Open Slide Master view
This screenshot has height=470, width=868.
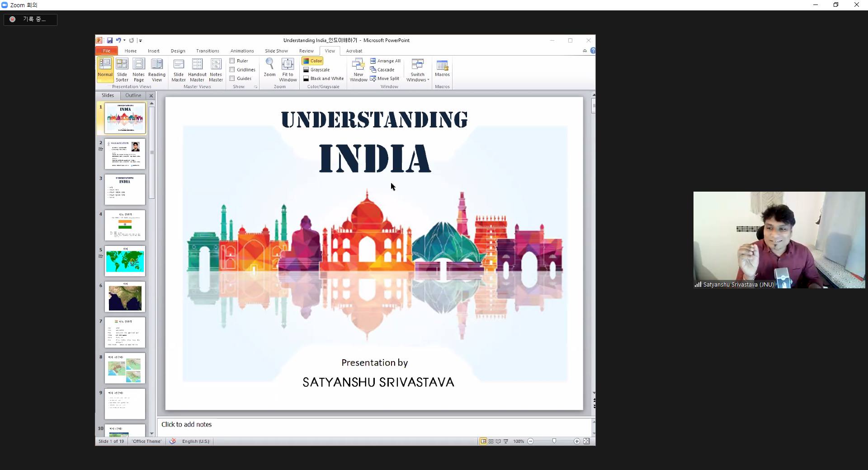point(179,70)
